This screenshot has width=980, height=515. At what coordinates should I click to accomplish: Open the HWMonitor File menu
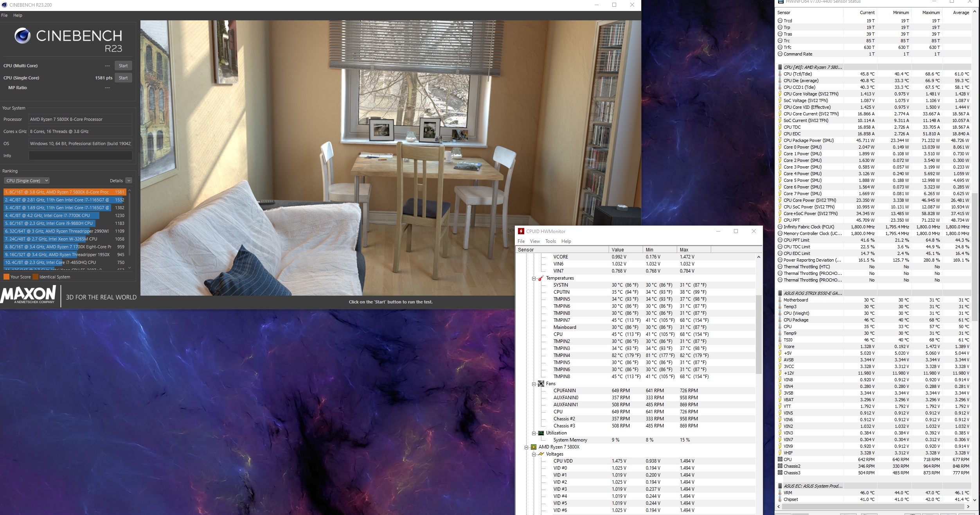click(521, 241)
